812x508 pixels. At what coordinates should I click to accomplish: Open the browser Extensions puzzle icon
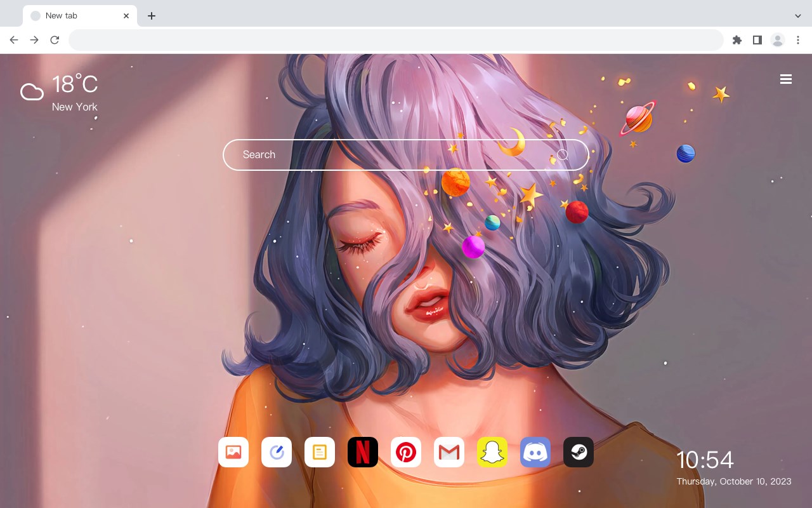(x=737, y=40)
